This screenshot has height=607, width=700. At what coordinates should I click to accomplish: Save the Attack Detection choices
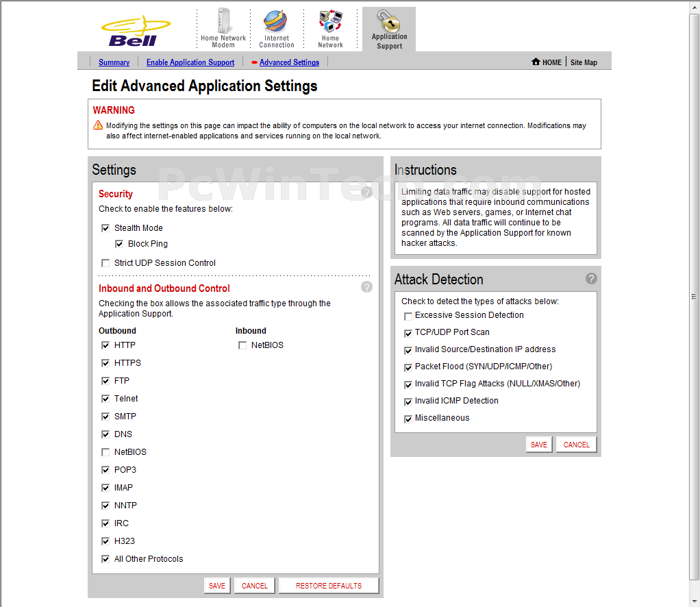tap(539, 445)
